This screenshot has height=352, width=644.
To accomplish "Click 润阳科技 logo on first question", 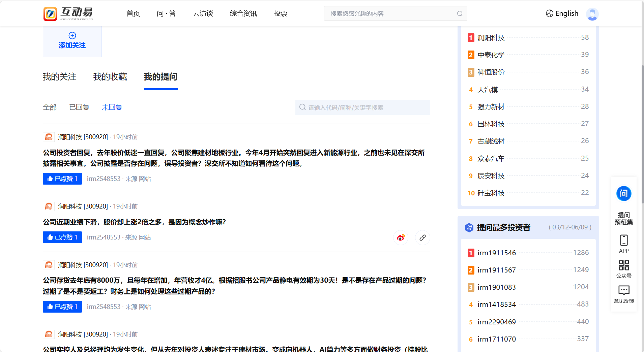I will tap(49, 137).
